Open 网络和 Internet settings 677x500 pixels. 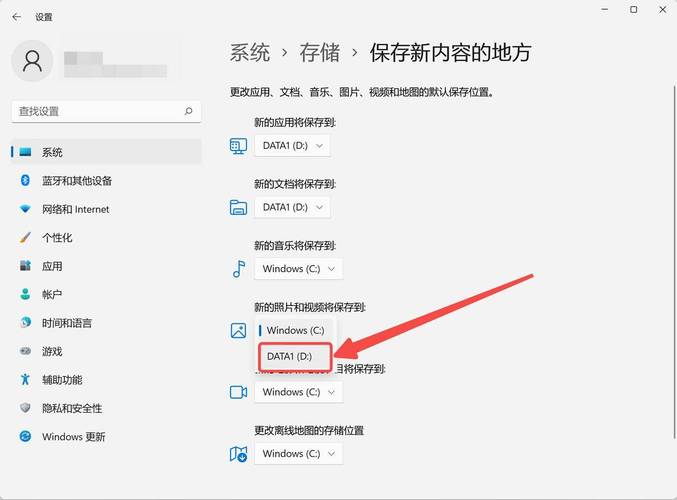pos(106,209)
